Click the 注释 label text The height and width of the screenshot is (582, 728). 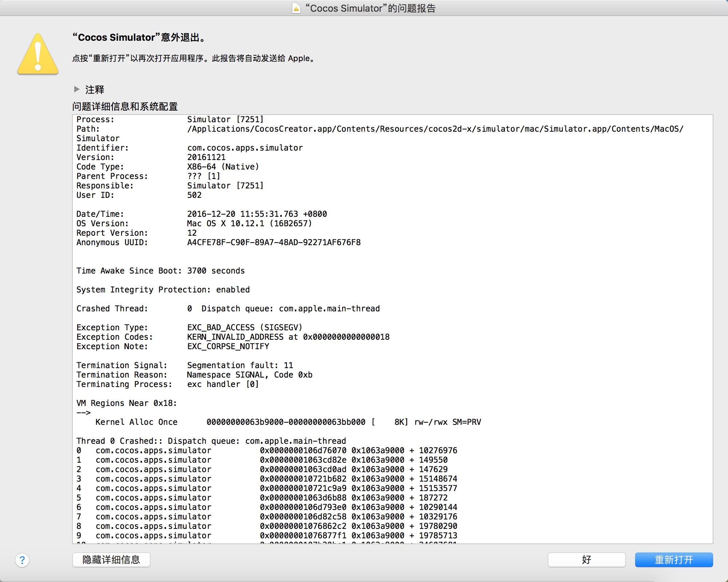click(x=95, y=89)
